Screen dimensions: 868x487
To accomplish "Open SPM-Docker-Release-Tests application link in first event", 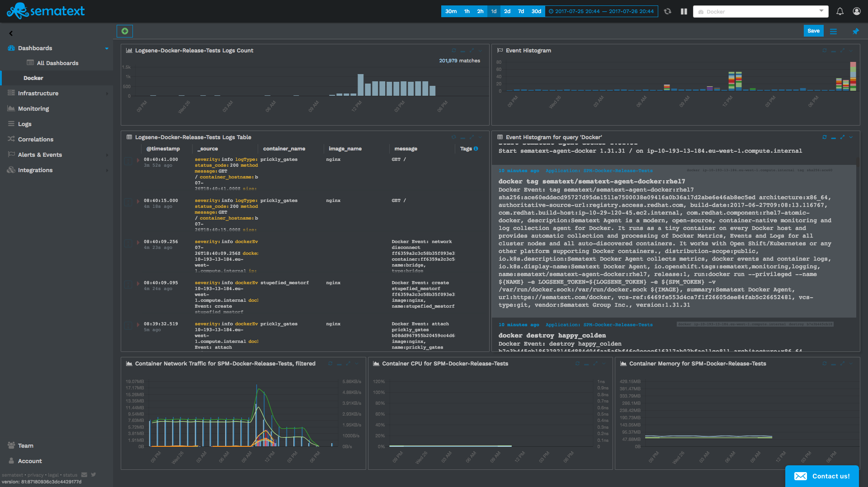I will point(618,171).
